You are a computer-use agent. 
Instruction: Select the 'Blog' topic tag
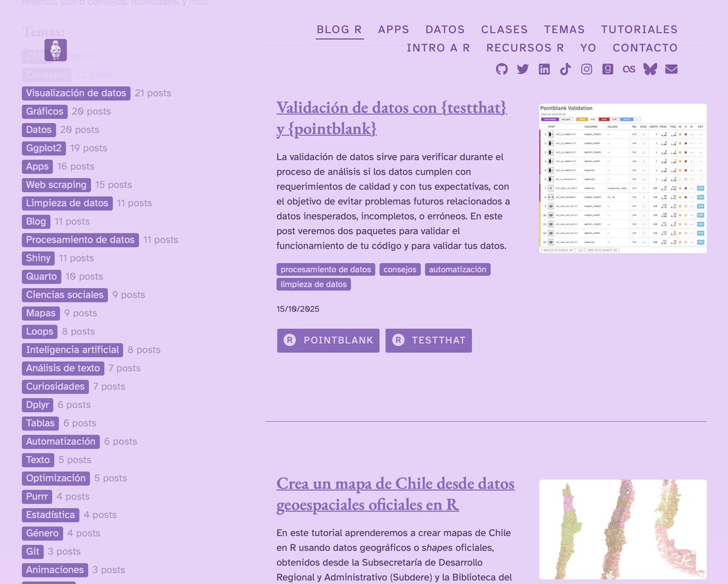coord(36,221)
